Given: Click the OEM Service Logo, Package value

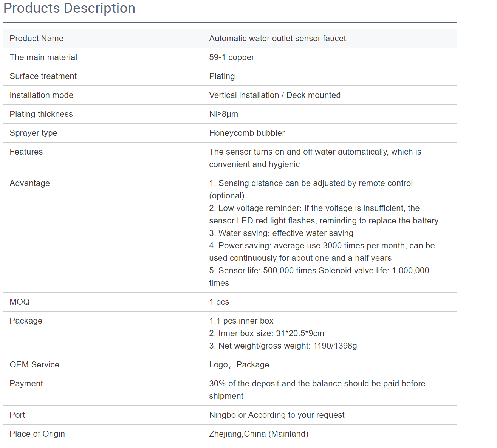Looking at the screenshot, I should pyautogui.click(x=239, y=364).
